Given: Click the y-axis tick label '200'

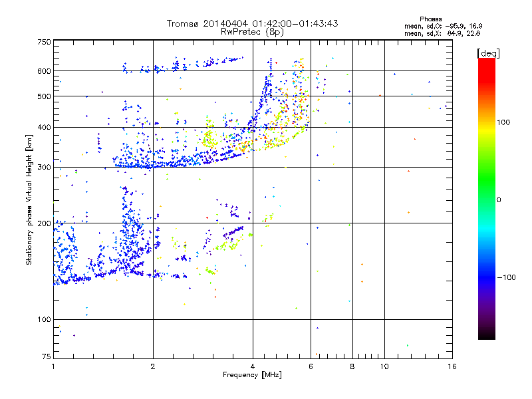Looking at the screenshot, I should (x=44, y=223).
